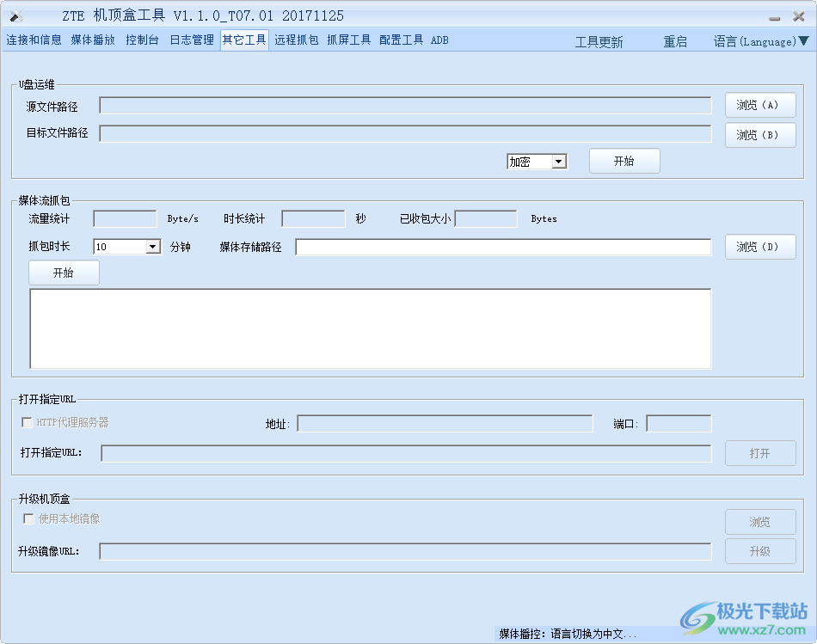Click the 流量统计 value field
The image size is (817, 644).
pyautogui.click(x=125, y=219)
